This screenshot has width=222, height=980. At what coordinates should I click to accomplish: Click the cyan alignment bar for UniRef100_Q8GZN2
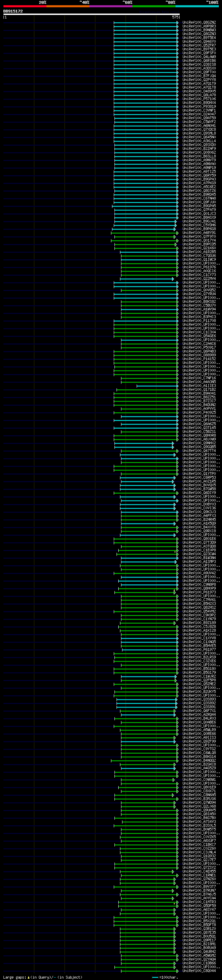146,23
